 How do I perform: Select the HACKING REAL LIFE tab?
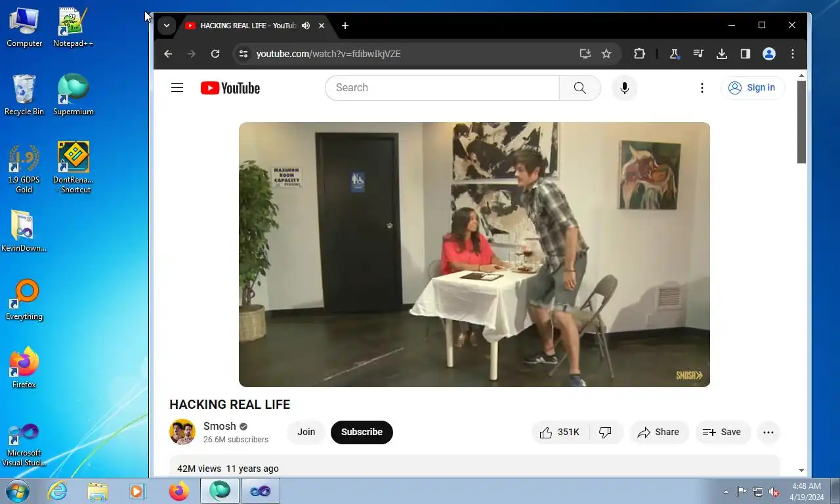pyautogui.click(x=248, y=26)
